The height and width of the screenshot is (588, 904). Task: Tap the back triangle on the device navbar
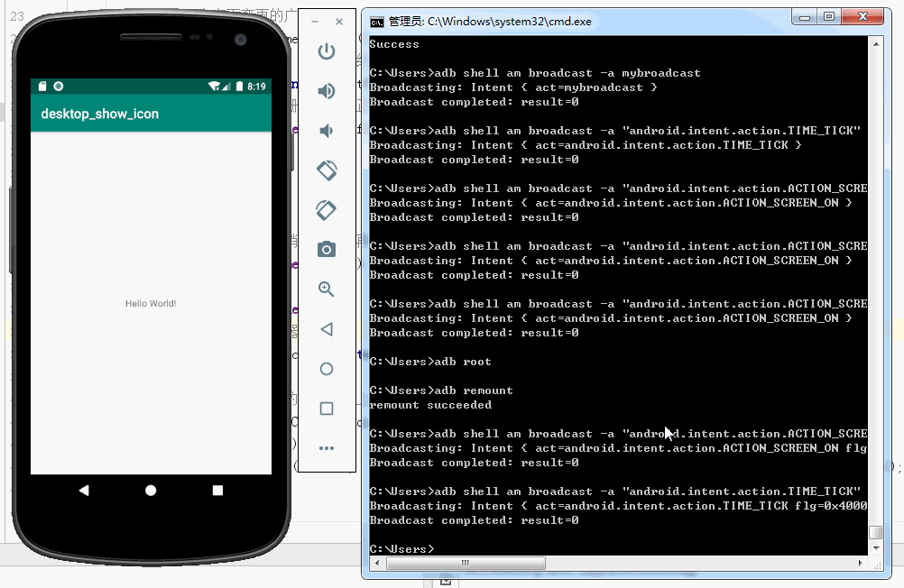[84, 490]
